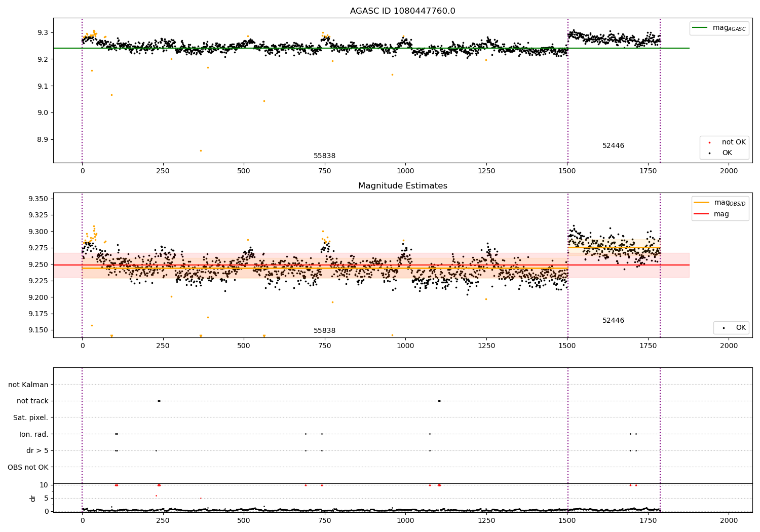Click the 9.3 y-axis tick in AGASC ID plot
The image size is (760, 532).
43,32
